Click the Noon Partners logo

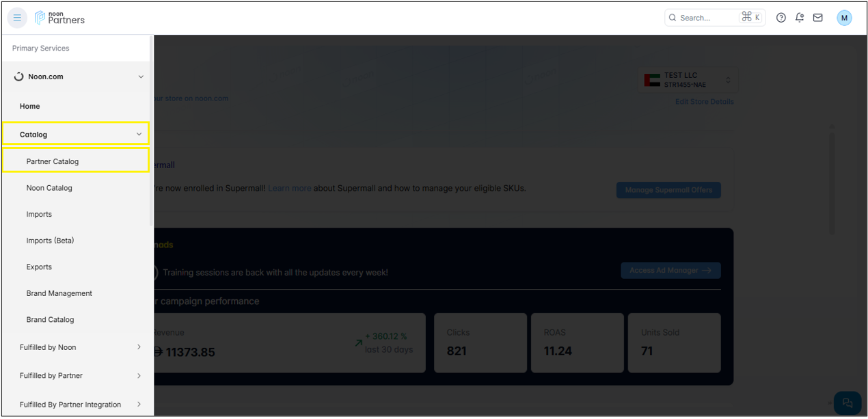59,18
